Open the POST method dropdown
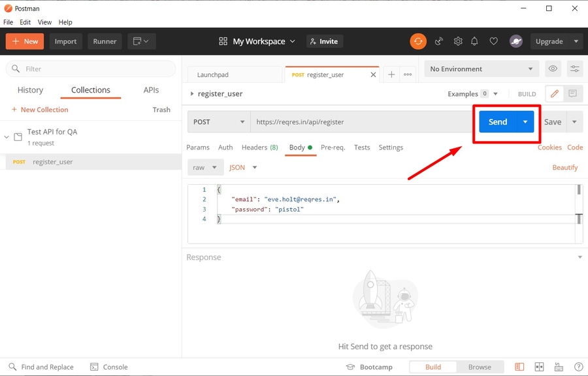Screen dimensions: 588x376 tap(218, 121)
